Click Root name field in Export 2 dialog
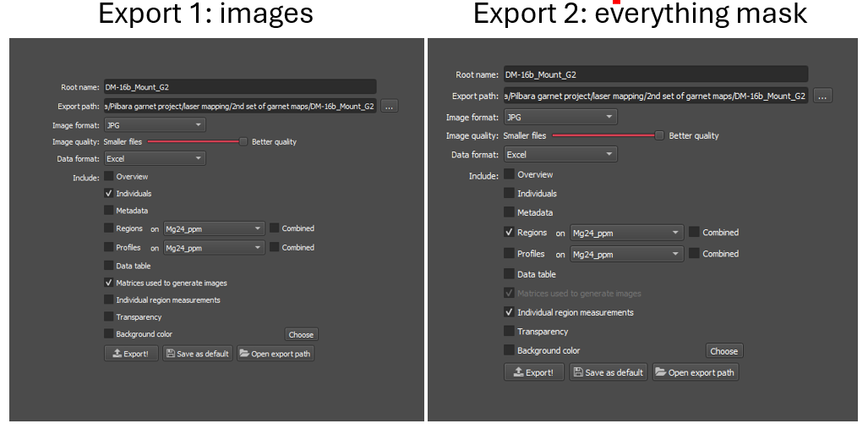 click(x=656, y=74)
